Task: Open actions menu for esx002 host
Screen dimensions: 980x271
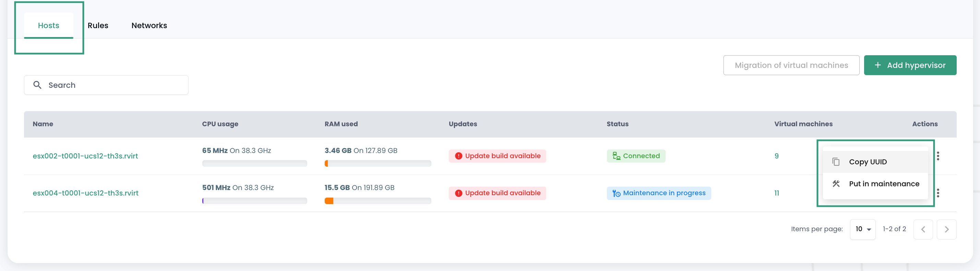Action: 938,156
